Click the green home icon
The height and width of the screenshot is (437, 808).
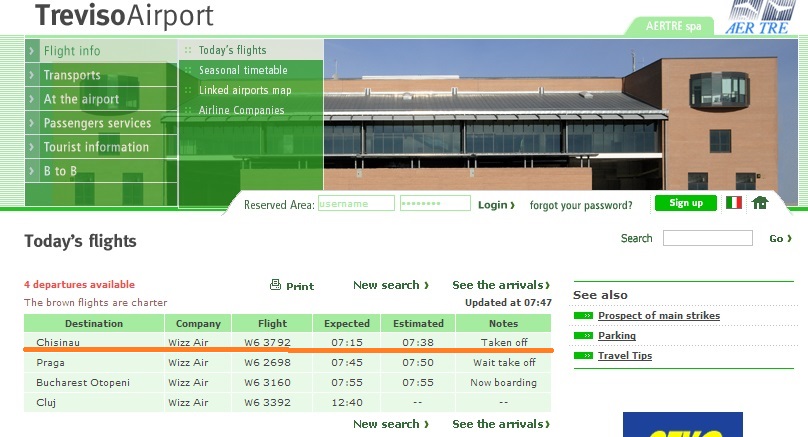tap(760, 203)
